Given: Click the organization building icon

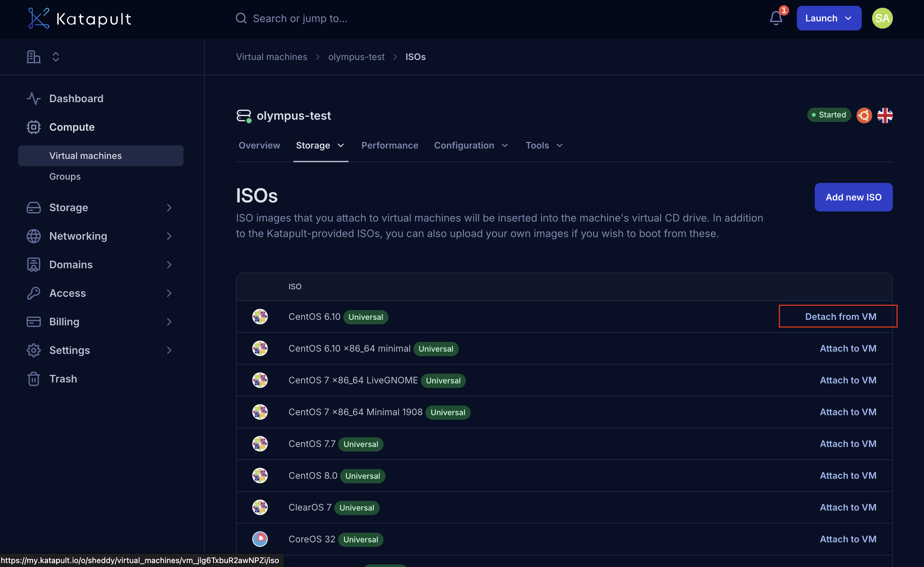Looking at the screenshot, I should (x=33, y=57).
